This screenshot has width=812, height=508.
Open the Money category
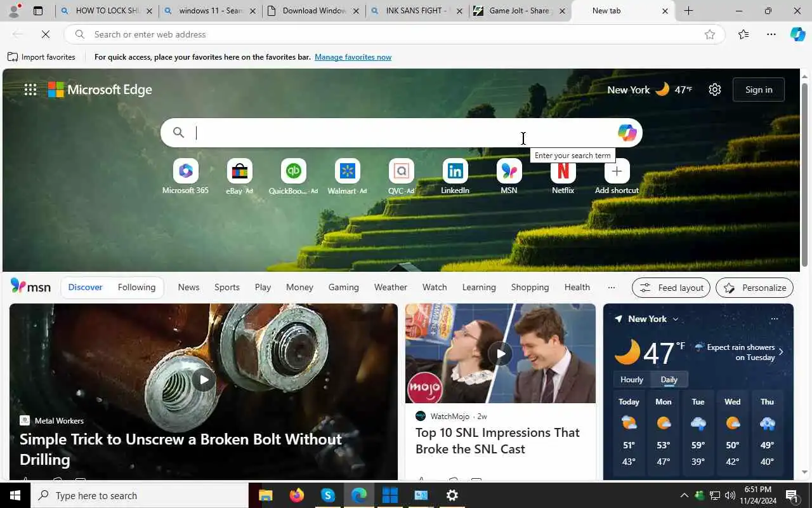pos(299,287)
